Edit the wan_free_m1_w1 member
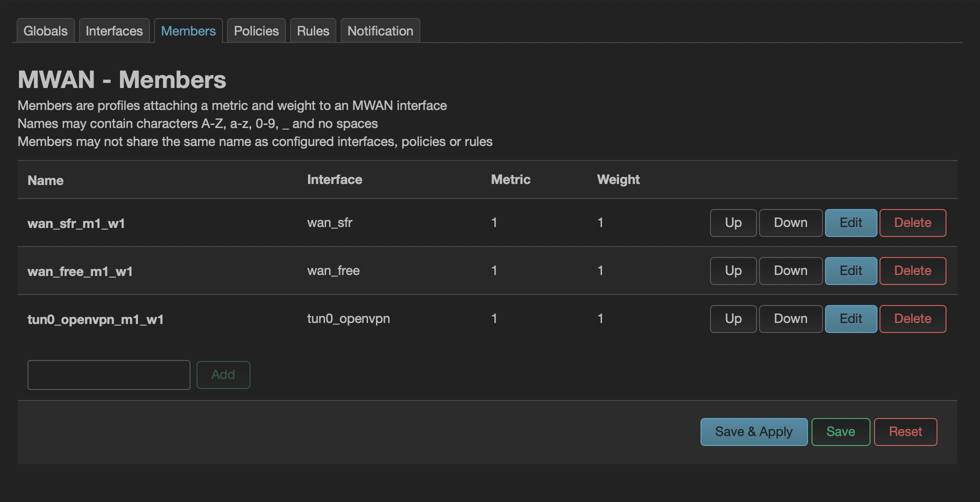980x502 pixels. tap(851, 271)
